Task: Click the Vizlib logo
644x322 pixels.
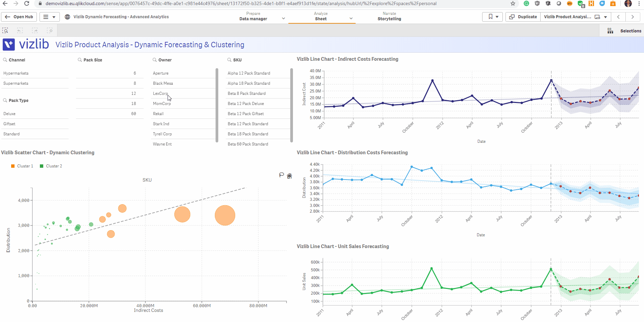Action: pos(26,44)
